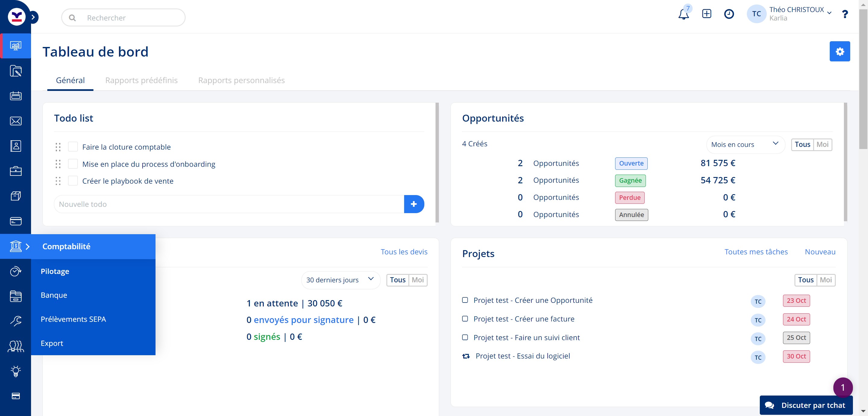This screenshot has height=416, width=868.
Task: Click the quick-add plus square icon
Action: [706, 14]
